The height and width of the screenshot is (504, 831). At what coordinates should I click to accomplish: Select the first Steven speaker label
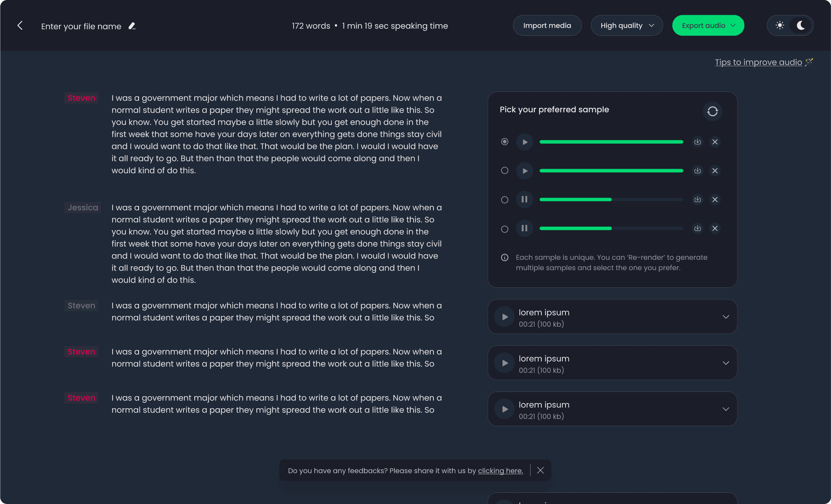(81, 98)
